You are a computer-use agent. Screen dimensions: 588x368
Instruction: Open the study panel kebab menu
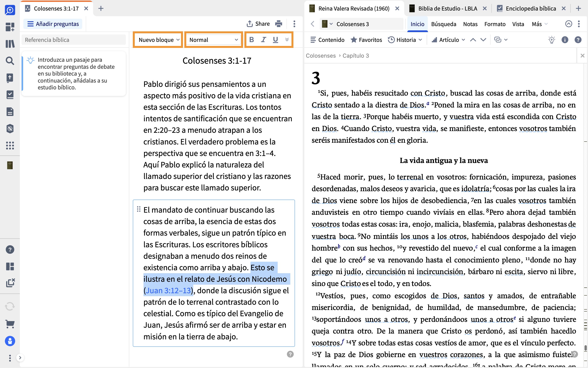(294, 24)
